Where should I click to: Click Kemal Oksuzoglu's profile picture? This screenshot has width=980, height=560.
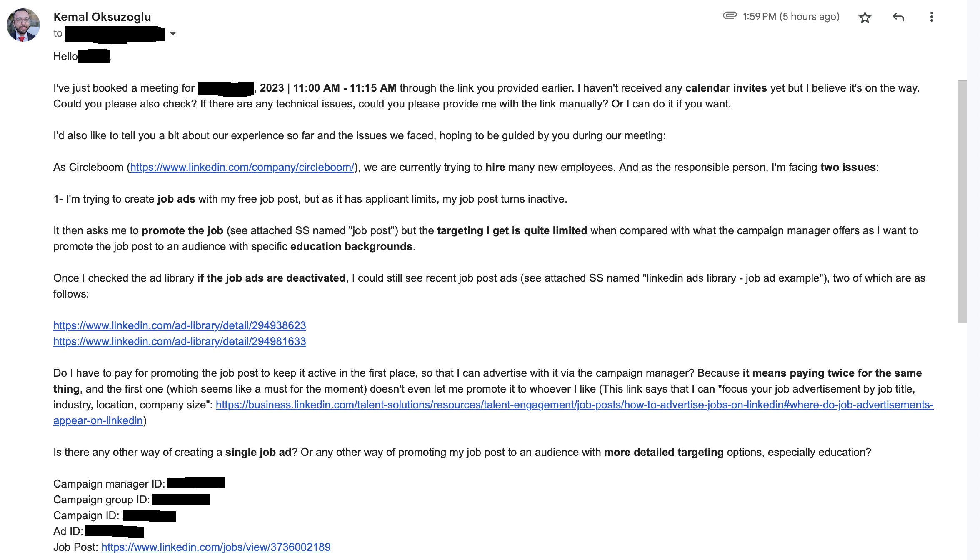(x=23, y=25)
